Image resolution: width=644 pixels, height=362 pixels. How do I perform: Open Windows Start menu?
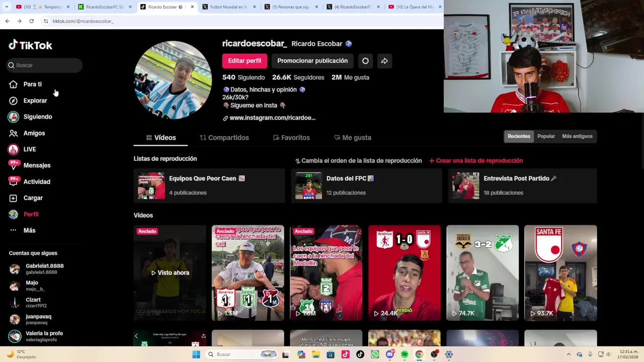(x=196, y=354)
